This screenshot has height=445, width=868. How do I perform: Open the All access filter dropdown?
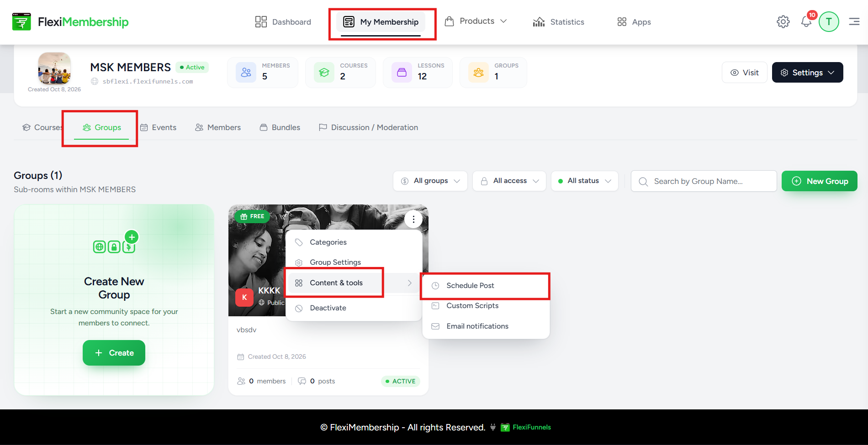click(x=509, y=181)
